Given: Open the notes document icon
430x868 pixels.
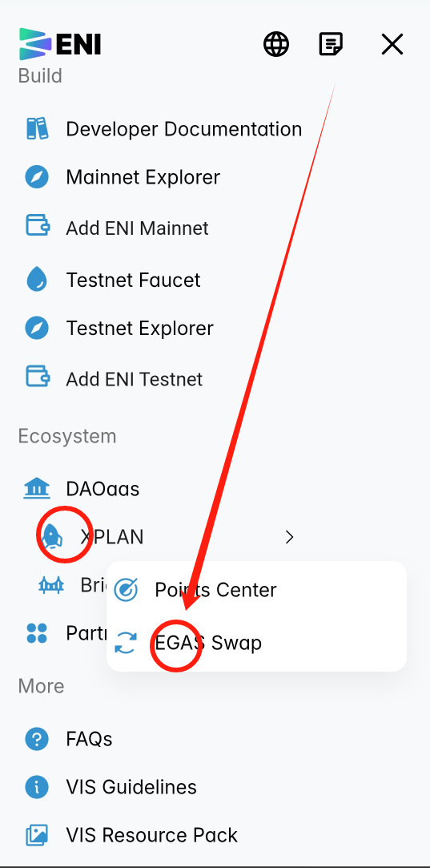Looking at the screenshot, I should 331,44.
